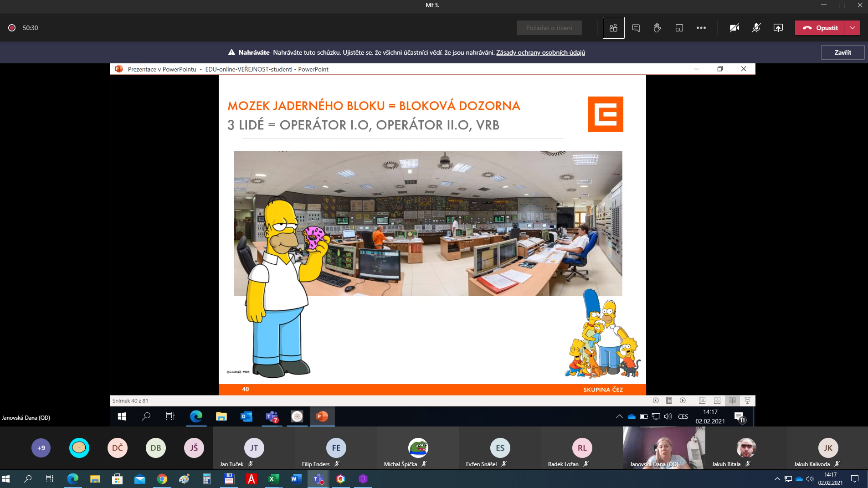Screen dimensions: 868x488
Task: Leave the meeting with Opustit button
Action: 820,28
